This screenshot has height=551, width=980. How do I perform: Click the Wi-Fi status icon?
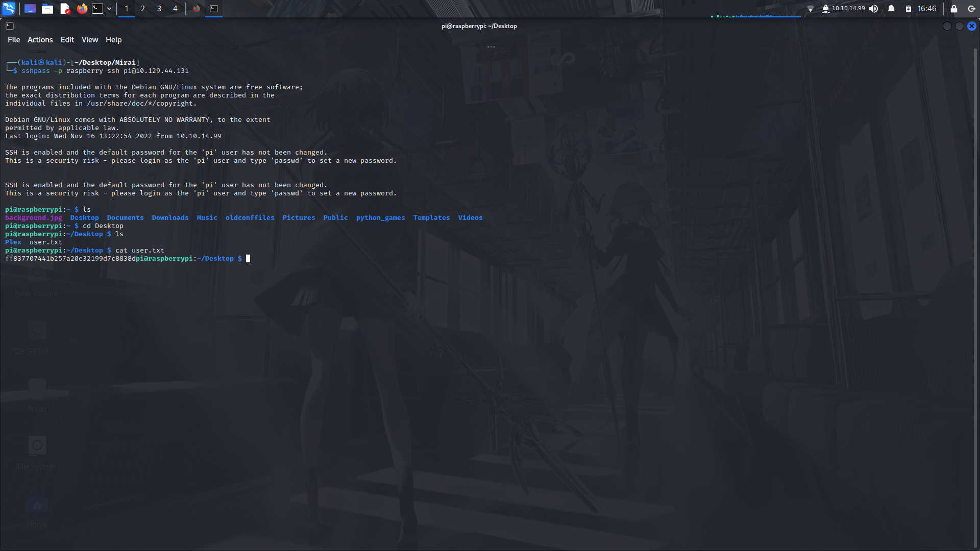tap(812, 9)
